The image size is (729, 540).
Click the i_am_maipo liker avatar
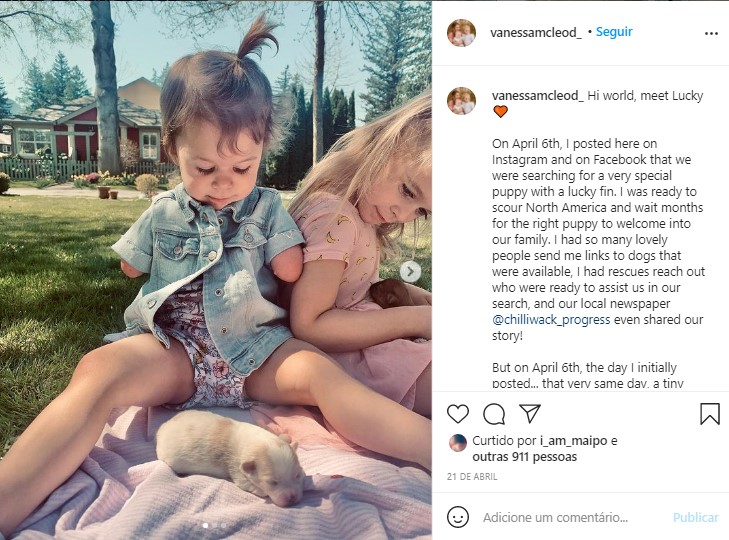click(457, 443)
